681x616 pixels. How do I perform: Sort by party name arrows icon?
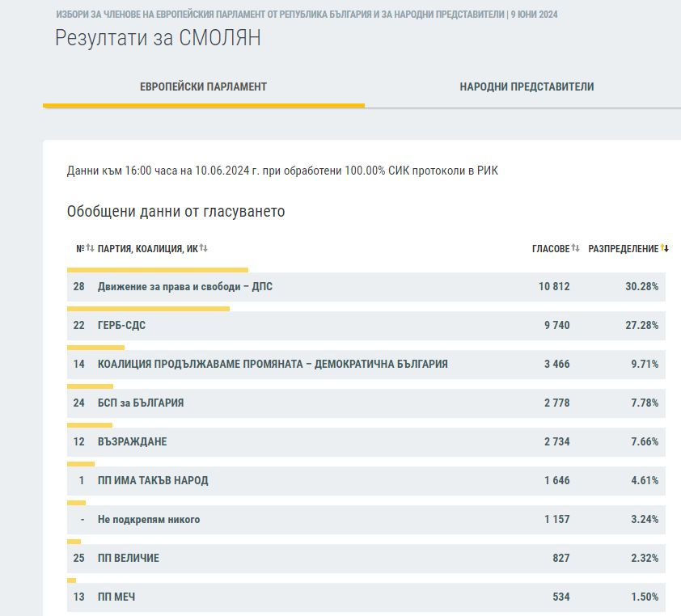204,248
